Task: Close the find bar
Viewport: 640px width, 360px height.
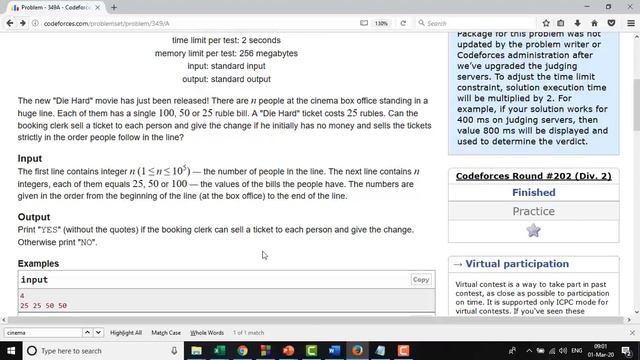Action: 632,333
